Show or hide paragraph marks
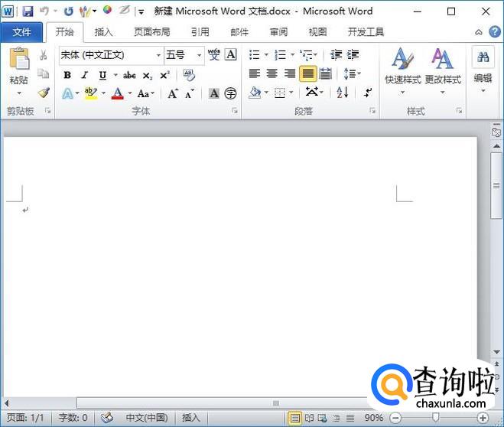The height and width of the screenshot is (427, 504). (x=367, y=93)
